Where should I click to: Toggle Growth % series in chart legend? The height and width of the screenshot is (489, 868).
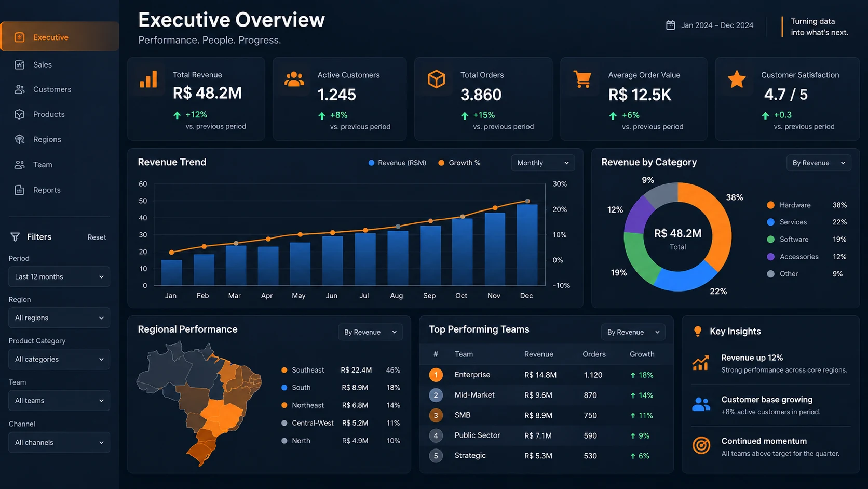(x=459, y=163)
